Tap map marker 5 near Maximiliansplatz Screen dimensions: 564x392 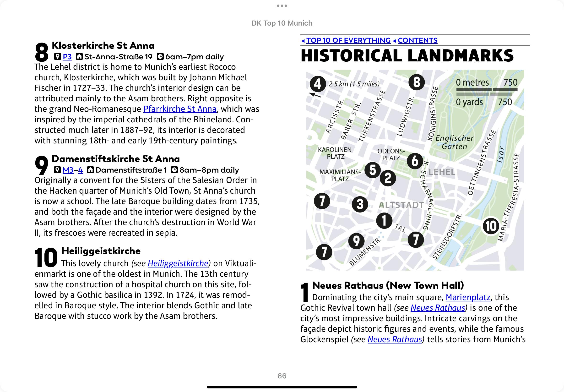[x=373, y=170]
